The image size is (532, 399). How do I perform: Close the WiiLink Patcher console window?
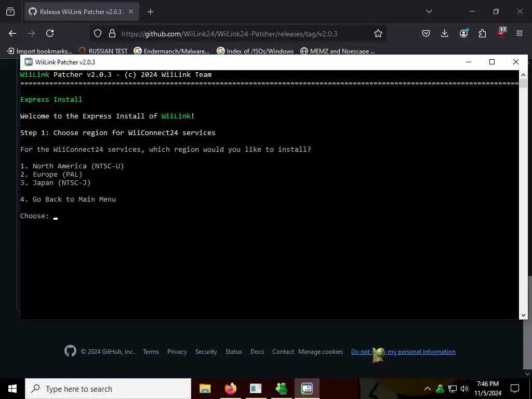pyautogui.click(x=516, y=62)
